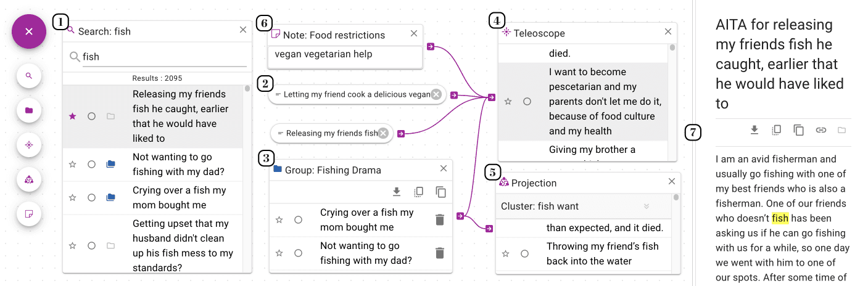Screen dimensions: 868x286
Task: Toggle star on 'Releasing my friends fish' result
Action: coord(73,116)
